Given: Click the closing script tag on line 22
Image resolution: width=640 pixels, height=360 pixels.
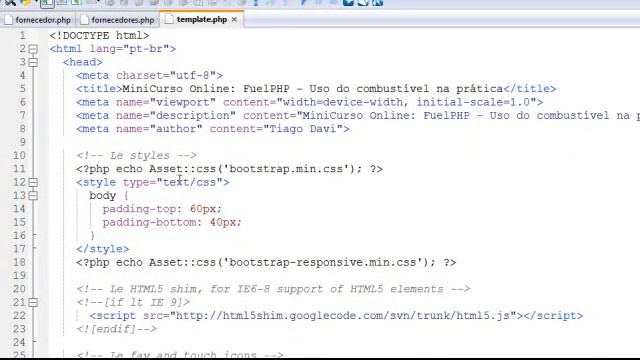Looking at the screenshot, I should 553,316.
